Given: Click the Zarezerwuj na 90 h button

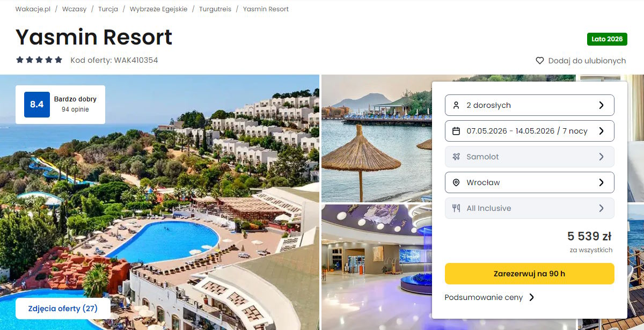Looking at the screenshot, I should pos(530,274).
